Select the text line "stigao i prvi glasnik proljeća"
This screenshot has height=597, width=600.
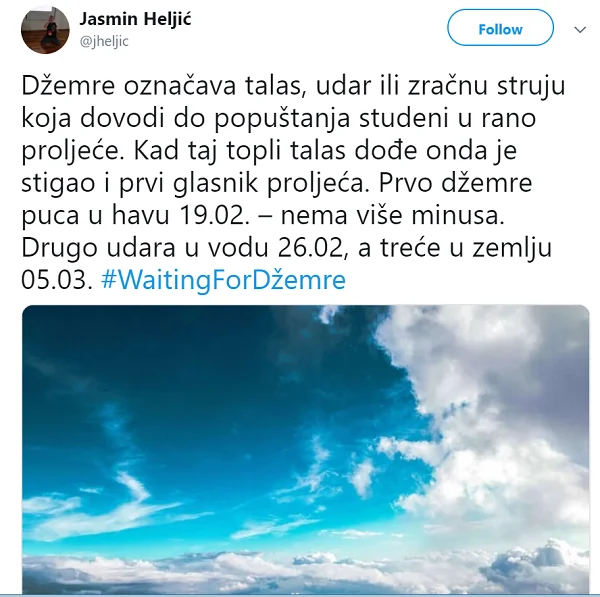198,183
